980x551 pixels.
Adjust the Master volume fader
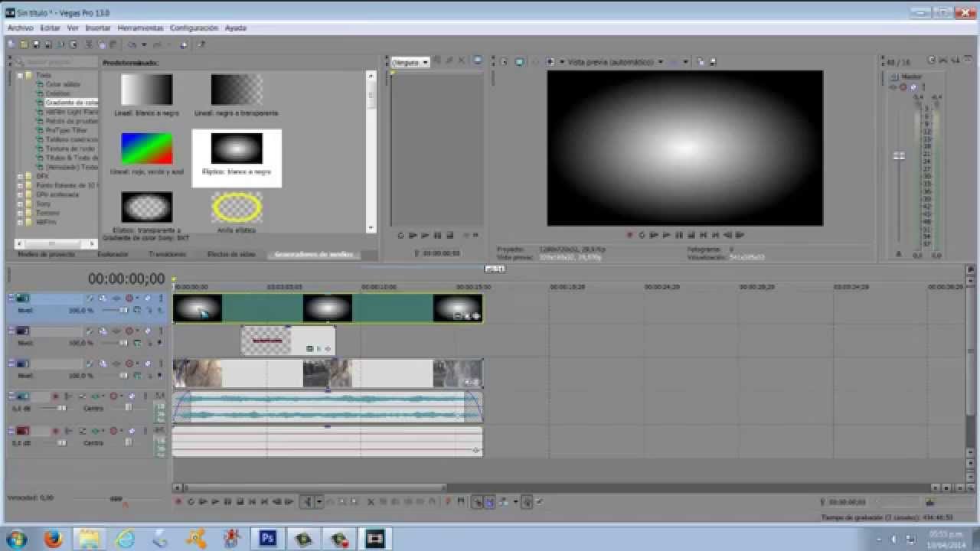(x=900, y=155)
